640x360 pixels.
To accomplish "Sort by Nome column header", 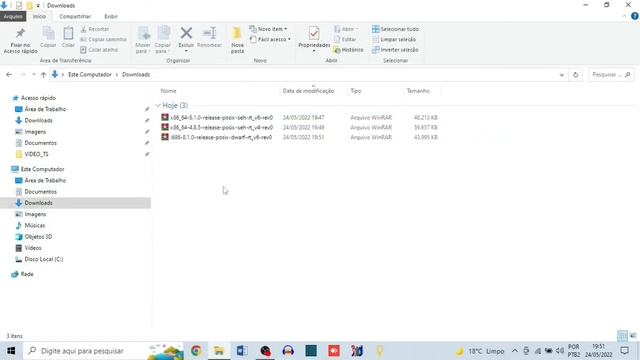I will point(168,91).
